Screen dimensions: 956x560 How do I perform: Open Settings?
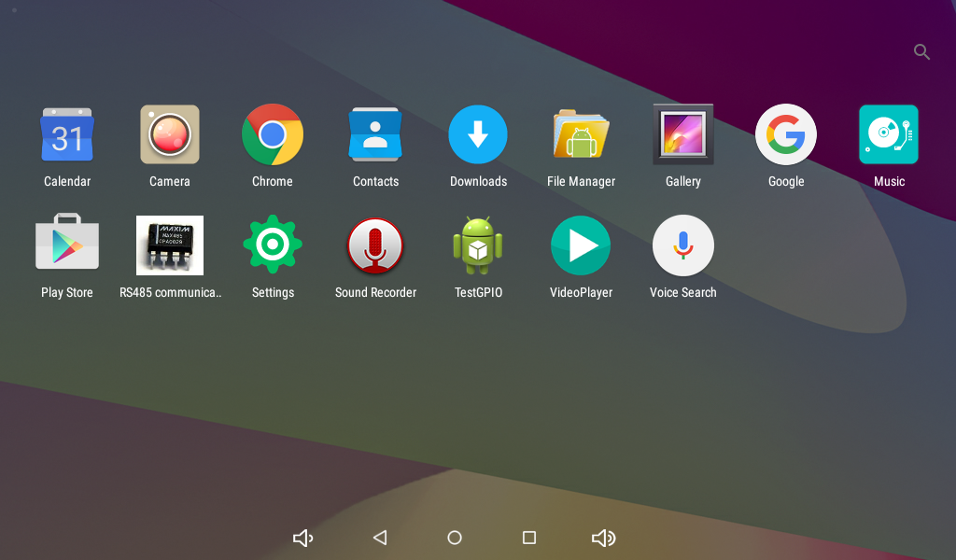[x=273, y=245]
